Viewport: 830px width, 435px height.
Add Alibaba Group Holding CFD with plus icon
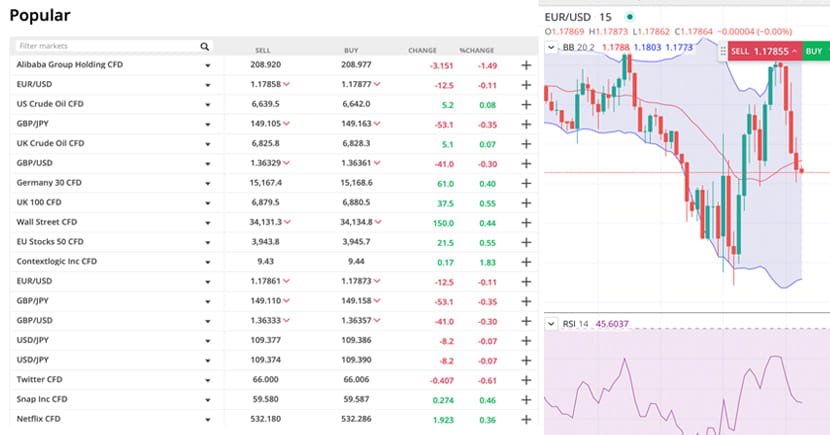coord(526,65)
